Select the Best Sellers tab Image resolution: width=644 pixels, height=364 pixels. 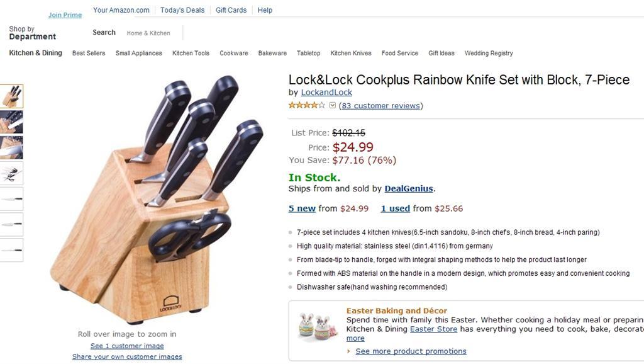(88, 53)
